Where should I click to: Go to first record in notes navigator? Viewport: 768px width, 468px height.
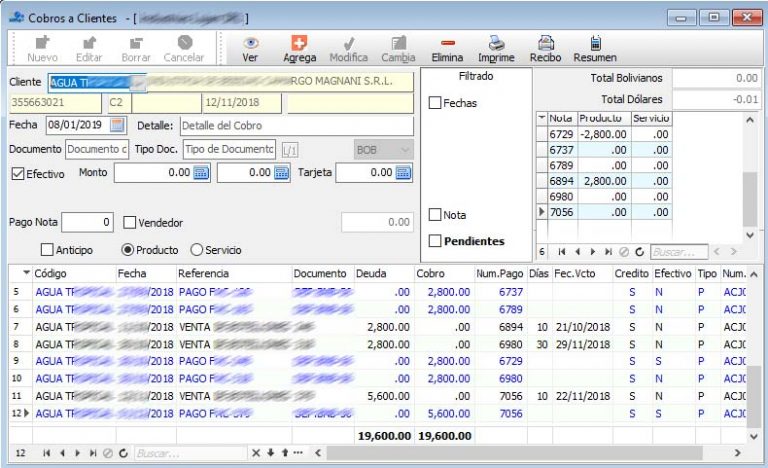click(562, 252)
